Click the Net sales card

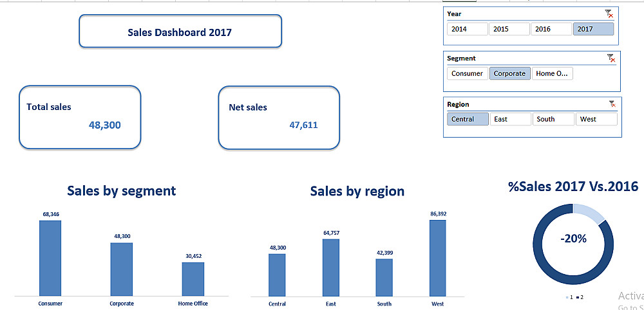click(279, 118)
